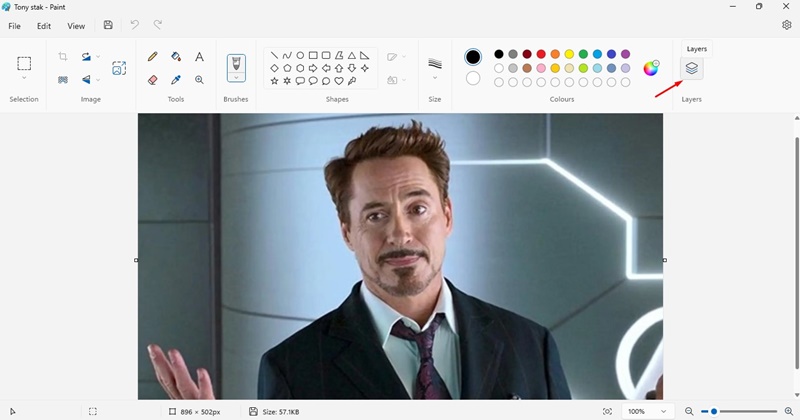The height and width of the screenshot is (420, 800).
Task: Select the Text tool
Action: [x=199, y=57]
